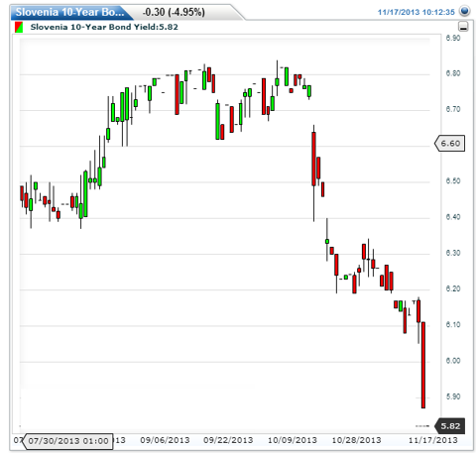Click the 6.80 y-axis label

click(x=453, y=73)
